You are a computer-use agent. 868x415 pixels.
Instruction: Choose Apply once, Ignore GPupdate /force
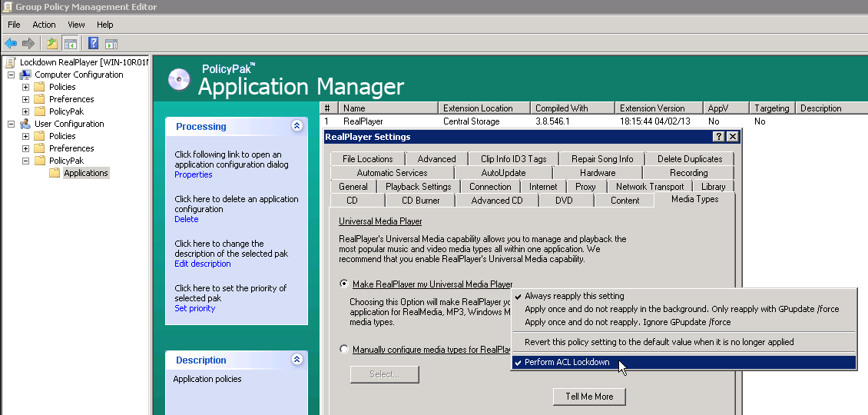[x=684, y=322]
